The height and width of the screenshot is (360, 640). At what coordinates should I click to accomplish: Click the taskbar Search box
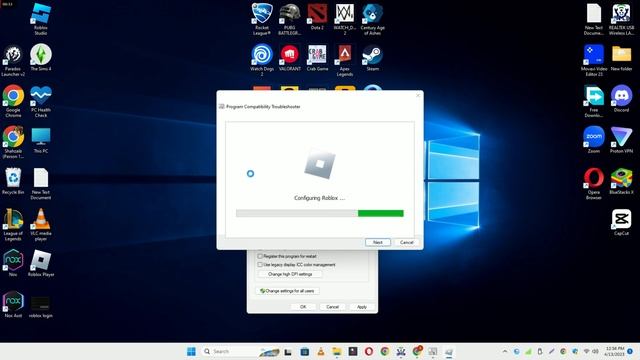241,351
